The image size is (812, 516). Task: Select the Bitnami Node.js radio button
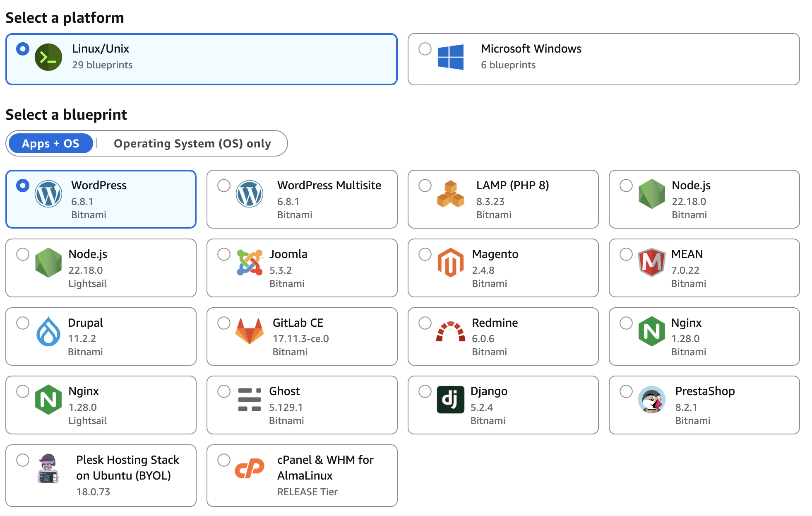(626, 186)
